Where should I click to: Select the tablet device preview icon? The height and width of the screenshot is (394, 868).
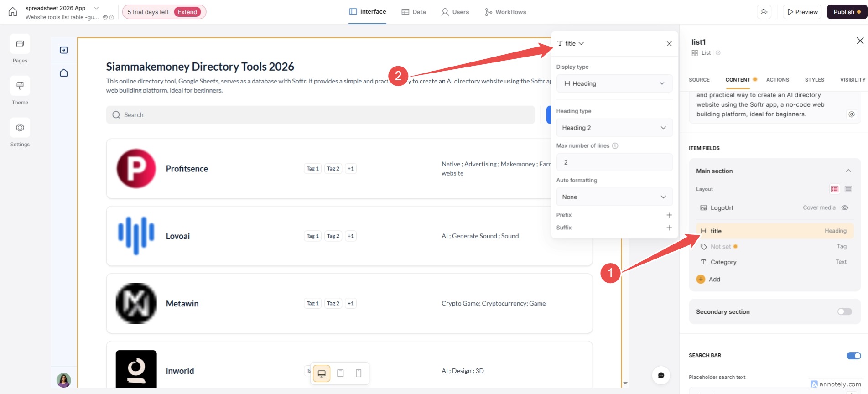pyautogui.click(x=340, y=373)
